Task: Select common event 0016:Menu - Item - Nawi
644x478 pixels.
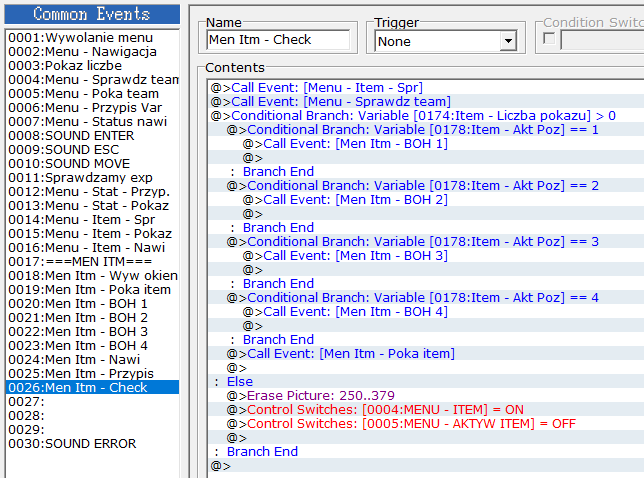Action: pos(92,248)
